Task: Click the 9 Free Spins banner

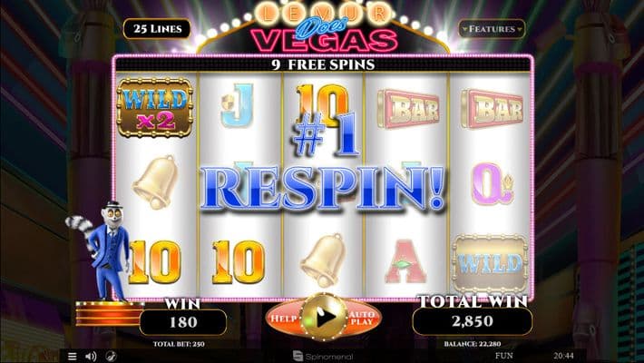Action: click(323, 64)
